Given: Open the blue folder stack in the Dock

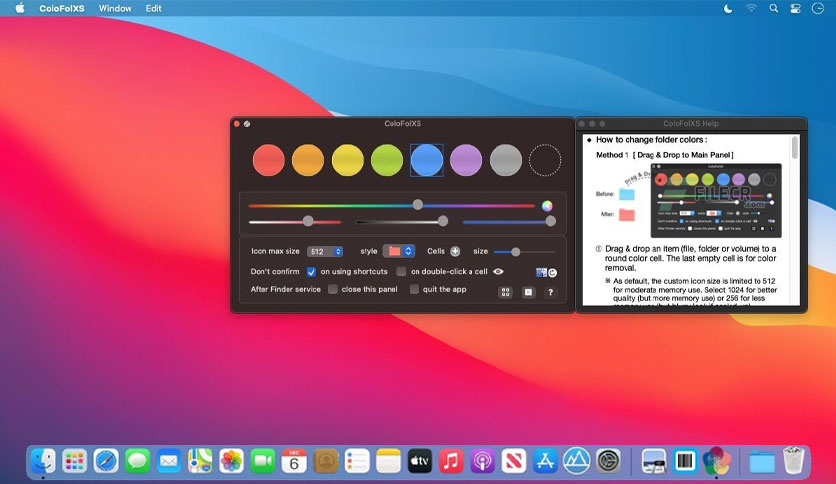Looking at the screenshot, I should click(762, 462).
